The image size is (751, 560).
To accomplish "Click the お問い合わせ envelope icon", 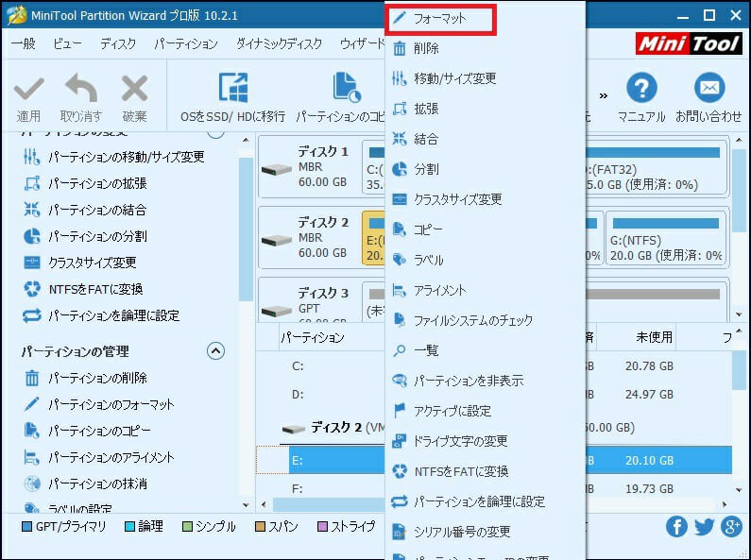I will tap(708, 91).
